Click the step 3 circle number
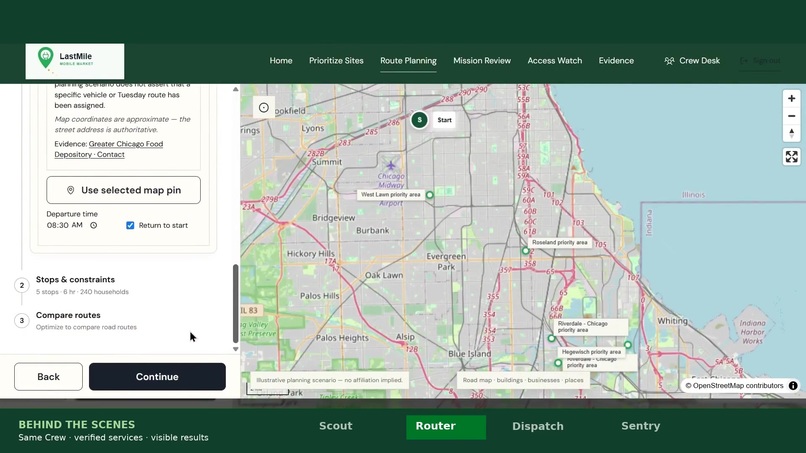 [22, 320]
